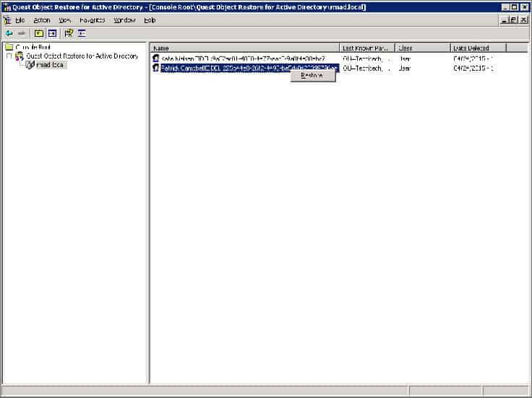Sort by the Name column header
This screenshot has width=532, height=398.
(245, 48)
